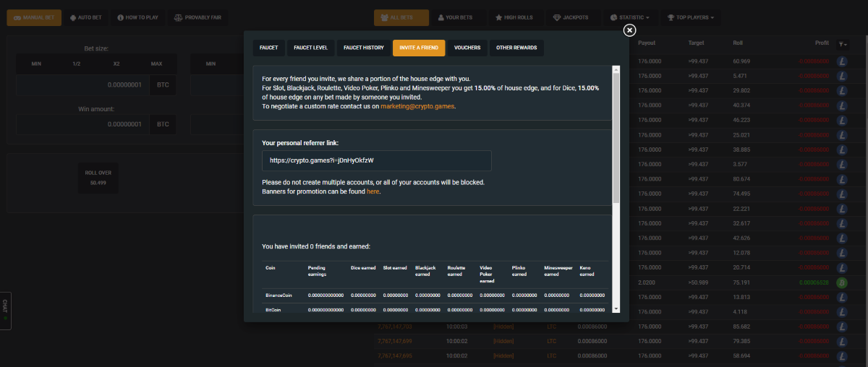Screen dimensions: 868x367
Task: Set bet size to MAX
Action: (x=156, y=64)
